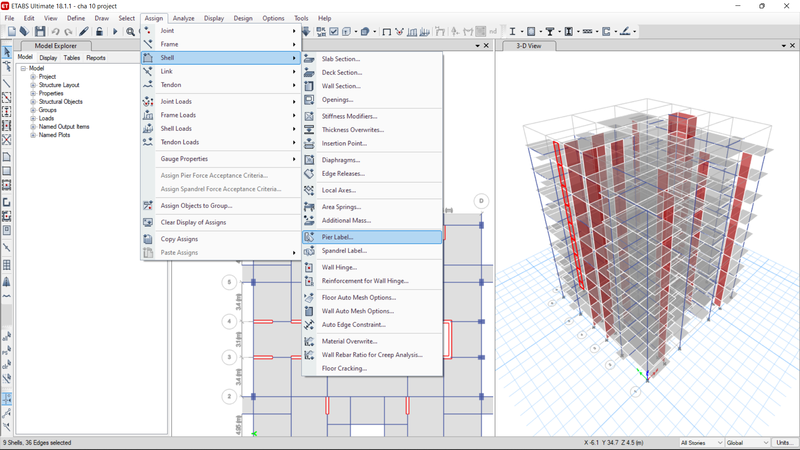The height and width of the screenshot is (450, 800).
Task: Click the New Model toolbar icon
Action: (x=11, y=32)
